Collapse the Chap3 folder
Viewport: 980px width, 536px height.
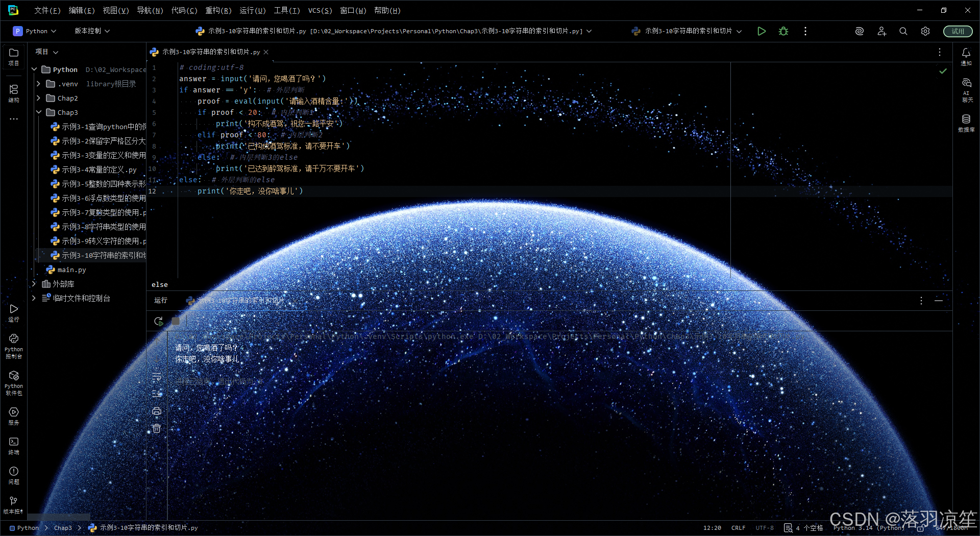38,112
